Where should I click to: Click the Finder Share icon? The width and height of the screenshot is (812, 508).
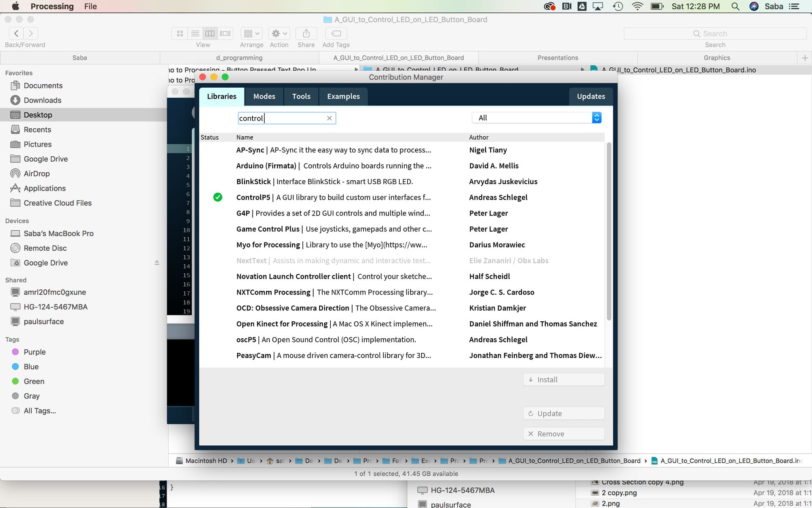(306, 33)
